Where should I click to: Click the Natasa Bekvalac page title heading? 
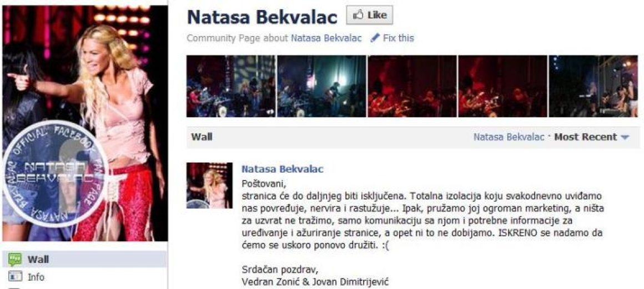[x=263, y=17]
